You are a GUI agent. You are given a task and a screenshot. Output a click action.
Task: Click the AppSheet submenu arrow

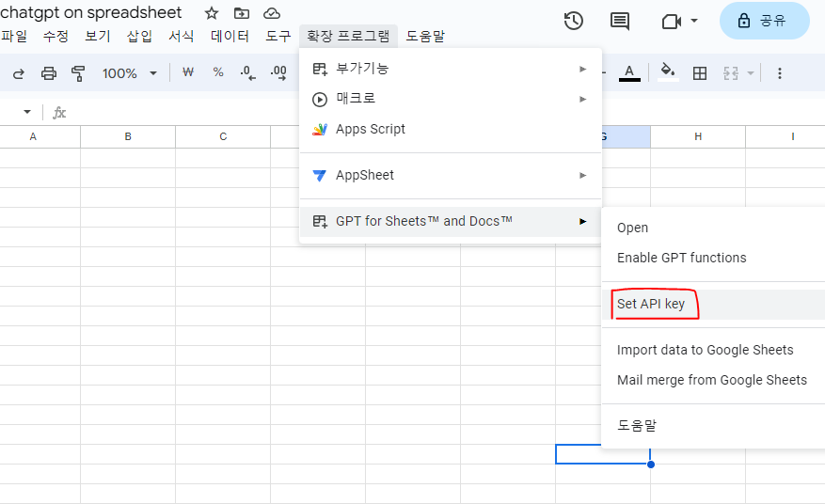pos(582,175)
